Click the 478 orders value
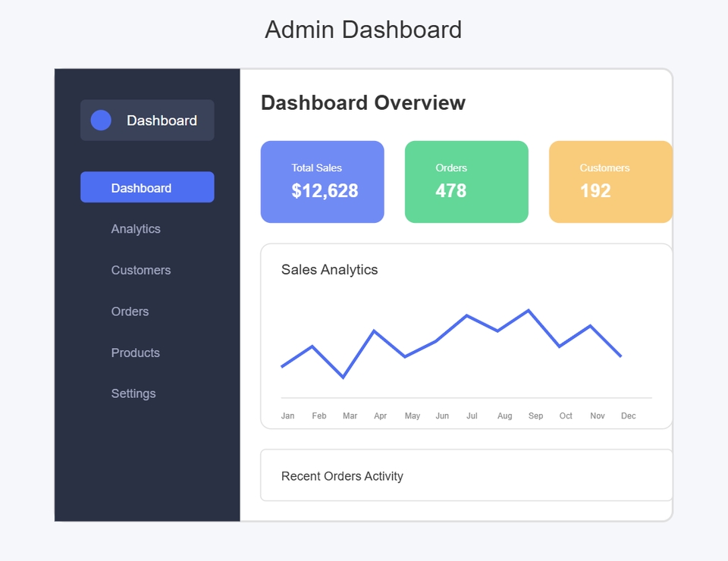Viewport: 728px width, 561px height. 450,191
